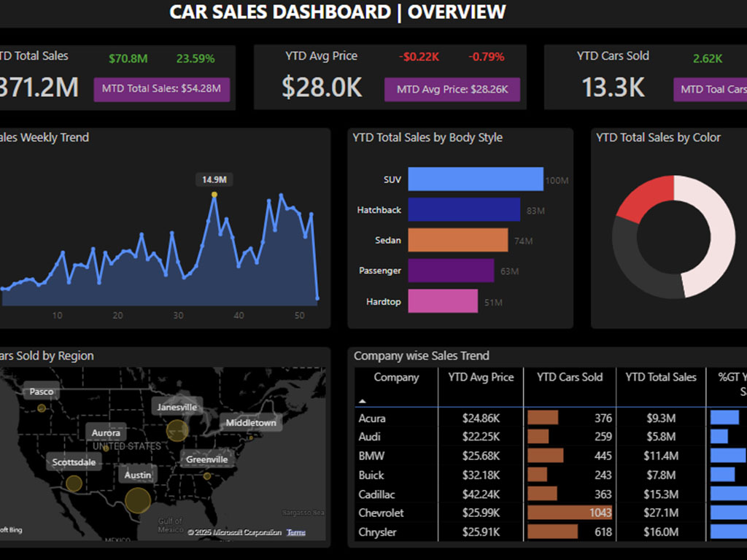Click the 13.3K YTD Cars Sold value

tap(613, 87)
